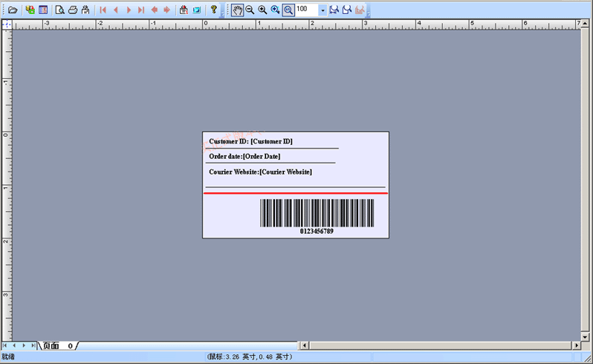
Task: Click the second blue page view icon
Action: [346, 10]
